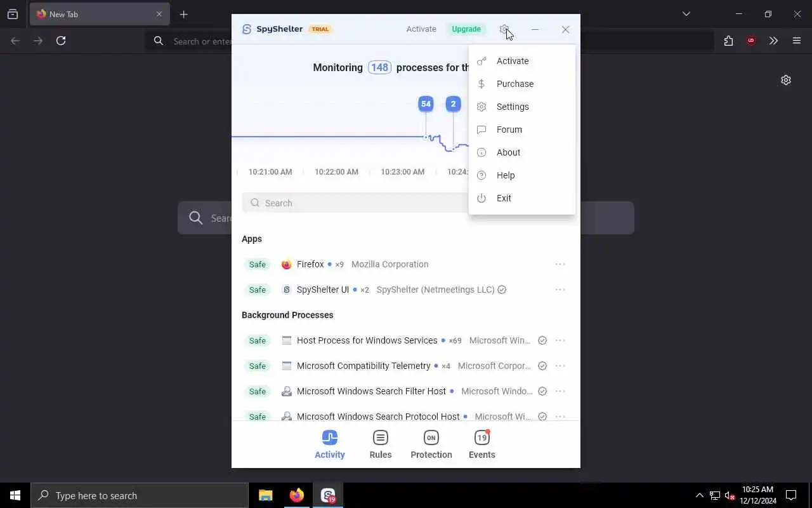The width and height of the screenshot is (812, 508).
Task: Choose About in the dropdown menu
Action: click(x=522, y=152)
